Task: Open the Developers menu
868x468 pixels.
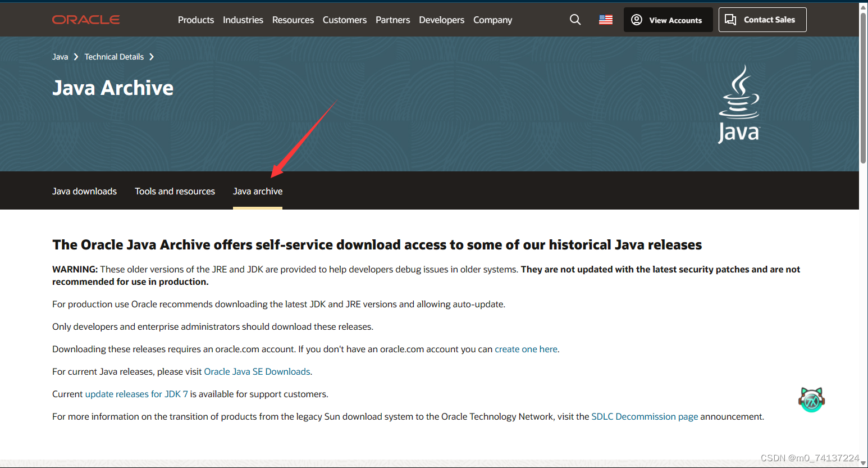Action: 442,20
